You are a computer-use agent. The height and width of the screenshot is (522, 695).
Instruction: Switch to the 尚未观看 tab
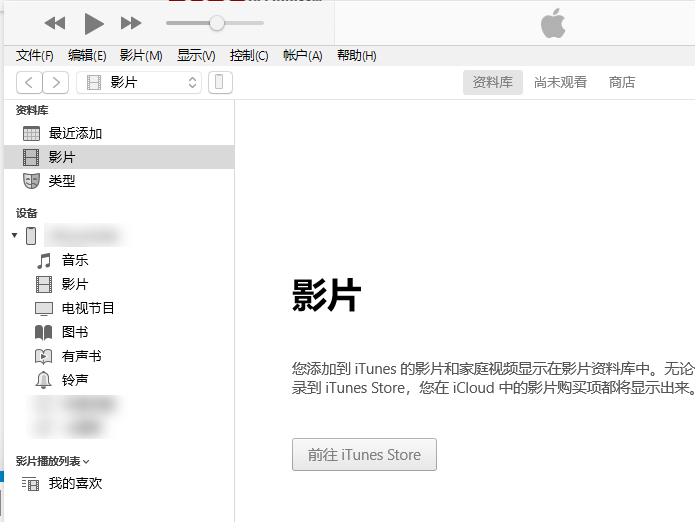pyautogui.click(x=560, y=83)
